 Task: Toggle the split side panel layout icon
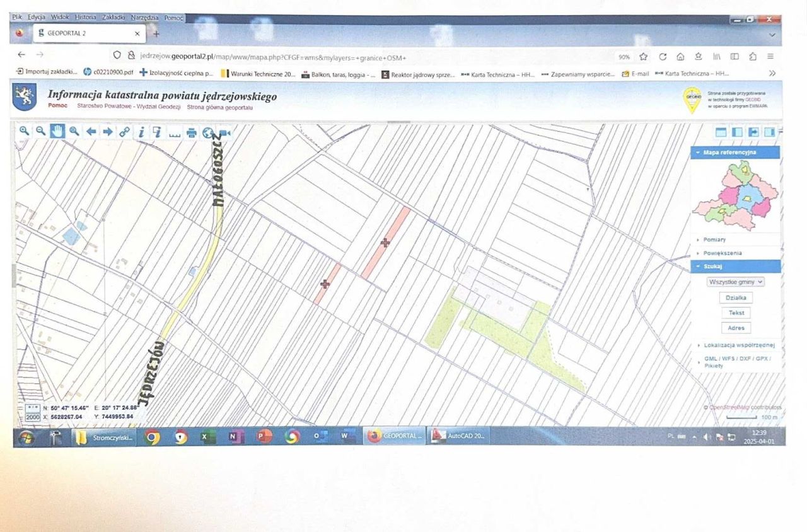[x=736, y=132]
